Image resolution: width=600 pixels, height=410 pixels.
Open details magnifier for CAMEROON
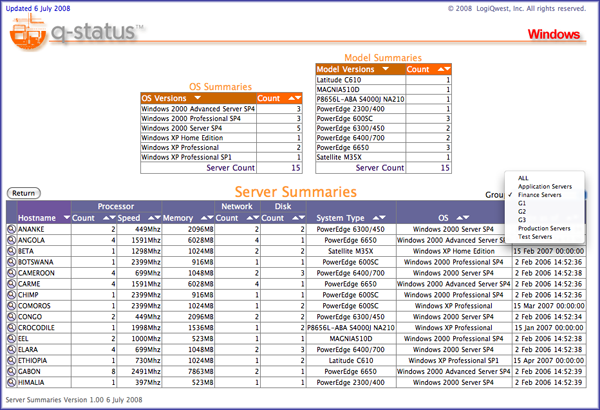click(12, 273)
